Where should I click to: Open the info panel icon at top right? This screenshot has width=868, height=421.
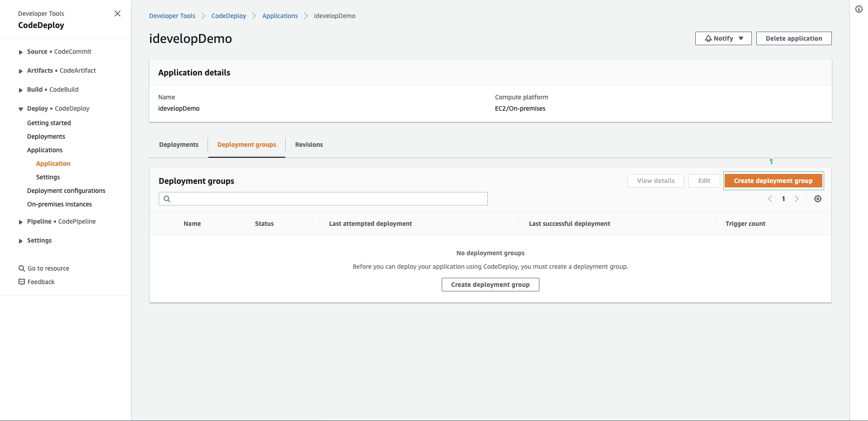click(x=859, y=9)
